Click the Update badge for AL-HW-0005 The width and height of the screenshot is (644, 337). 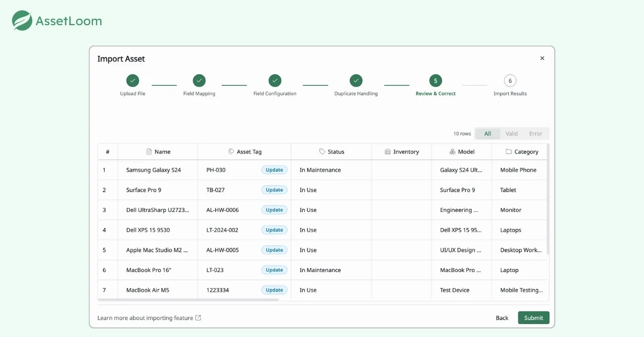pos(274,250)
